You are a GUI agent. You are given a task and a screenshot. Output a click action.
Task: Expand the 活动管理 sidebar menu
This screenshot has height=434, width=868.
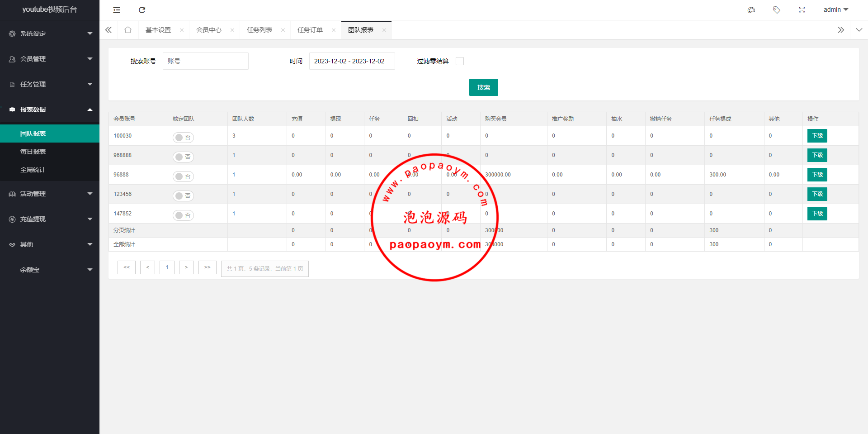[x=50, y=194]
